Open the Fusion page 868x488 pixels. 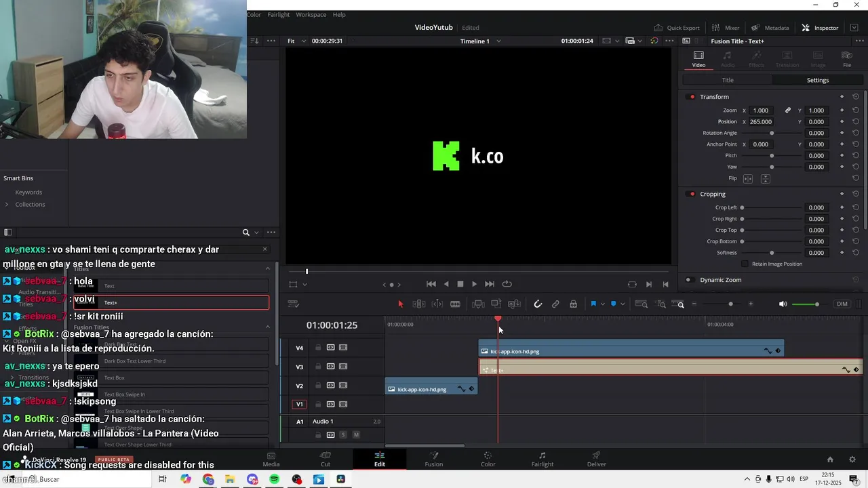coord(434,459)
